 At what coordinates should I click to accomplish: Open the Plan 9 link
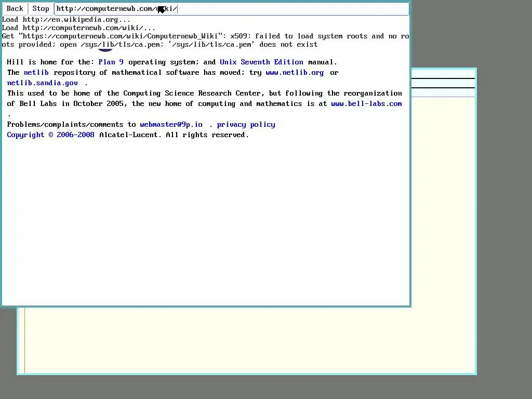pyautogui.click(x=111, y=62)
